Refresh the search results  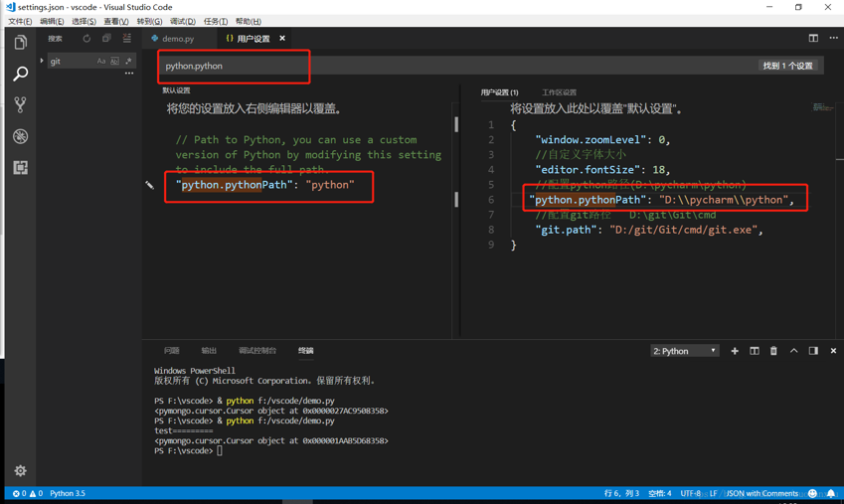[x=86, y=38]
